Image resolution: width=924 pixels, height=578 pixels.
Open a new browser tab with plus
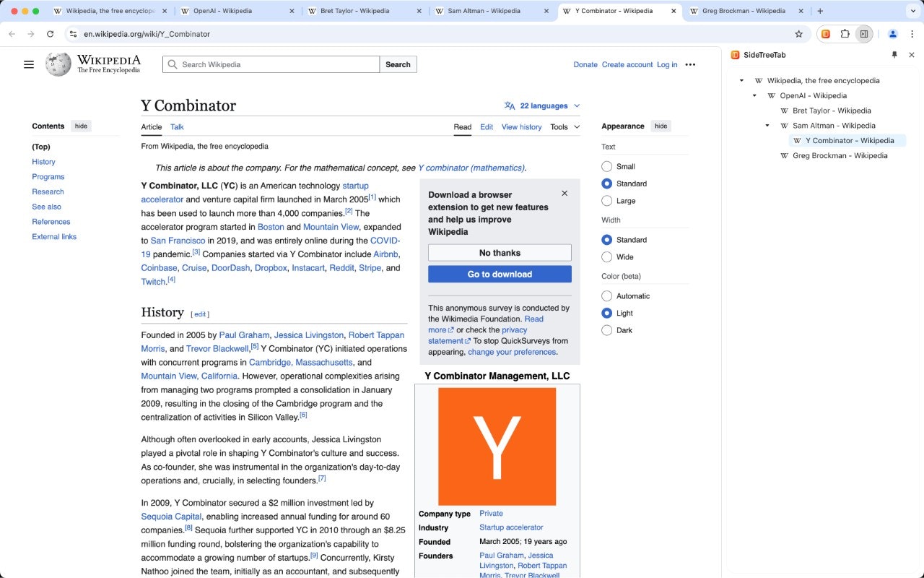[820, 11]
